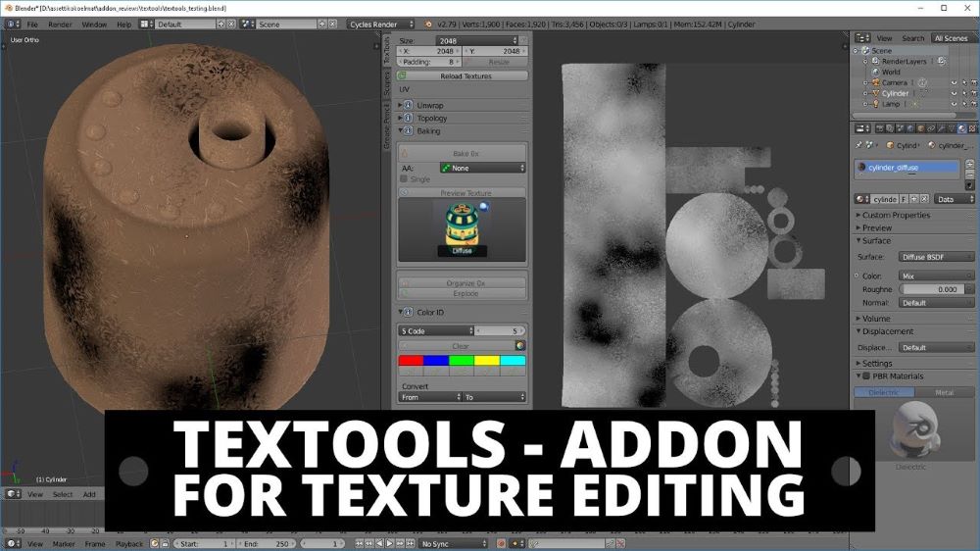
Task: Switch to Scopes vertical tab
Action: click(x=387, y=83)
